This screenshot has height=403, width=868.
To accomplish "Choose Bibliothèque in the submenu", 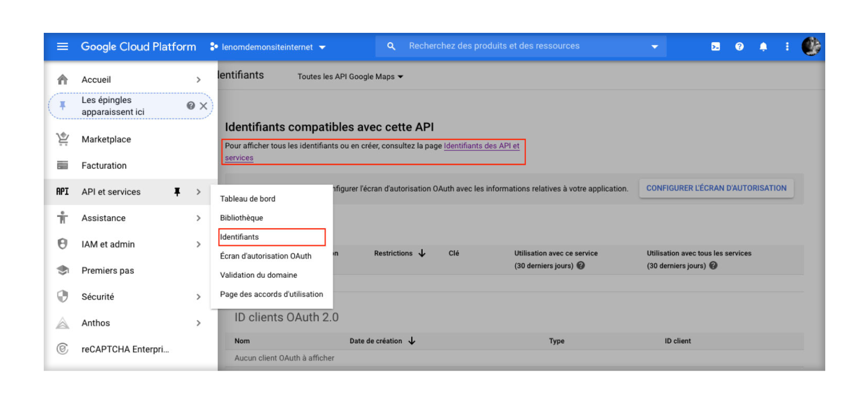I will pyautogui.click(x=242, y=218).
